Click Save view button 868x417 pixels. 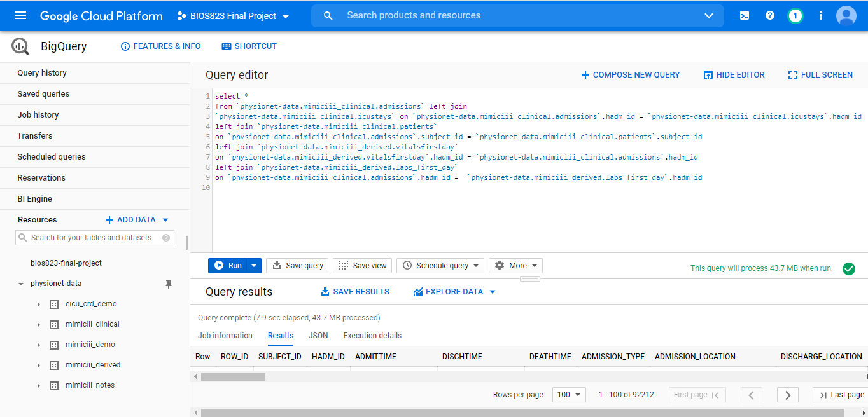363,266
